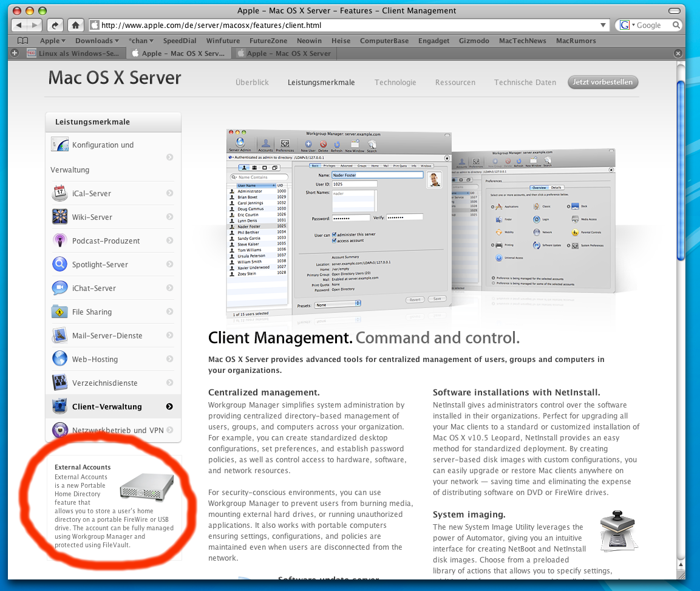
Task: Add a new tab with the plus icon
Action: 15,53
